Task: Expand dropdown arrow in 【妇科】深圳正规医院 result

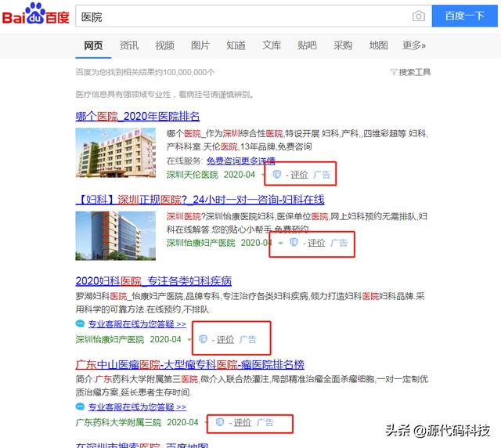Action: [x=280, y=244]
